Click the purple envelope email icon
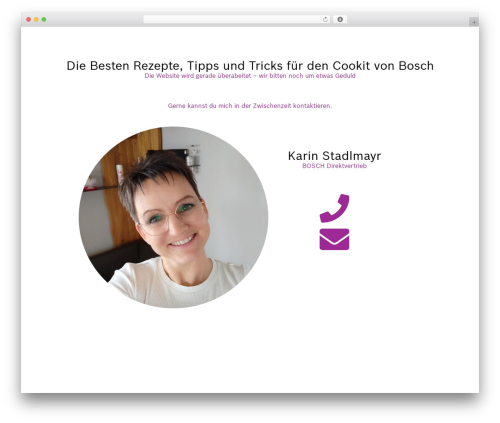Screen dimensions: 500x423 pyautogui.click(x=334, y=239)
